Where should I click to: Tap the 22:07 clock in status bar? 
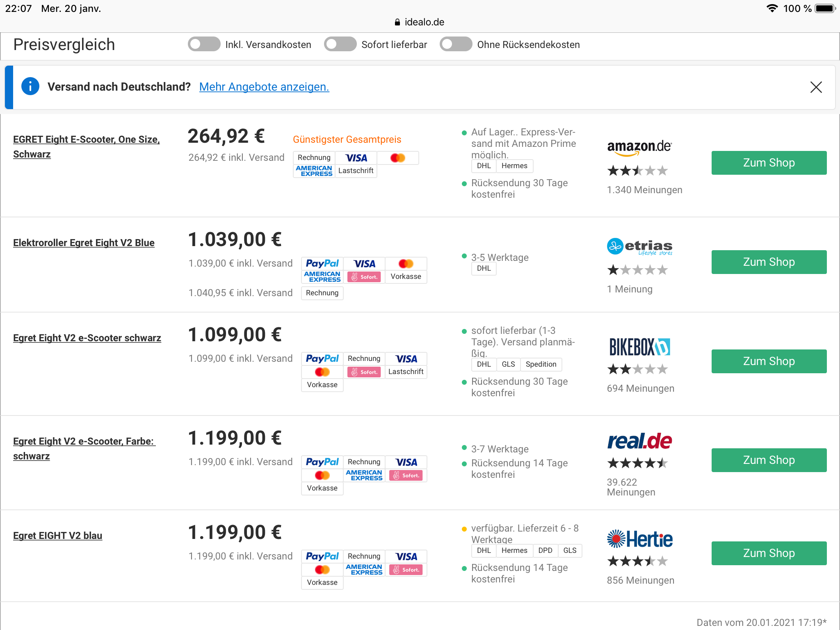(x=18, y=9)
